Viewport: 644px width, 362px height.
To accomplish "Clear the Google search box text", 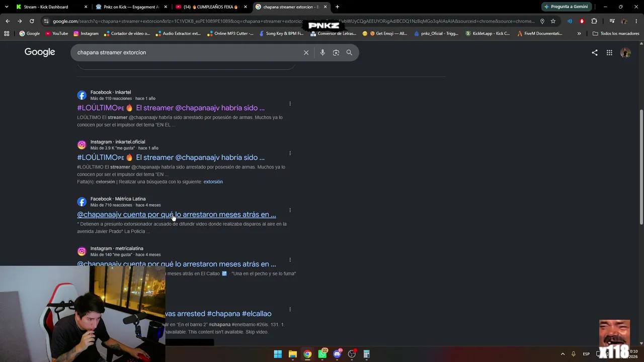I will pyautogui.click(x=306, y=52).
